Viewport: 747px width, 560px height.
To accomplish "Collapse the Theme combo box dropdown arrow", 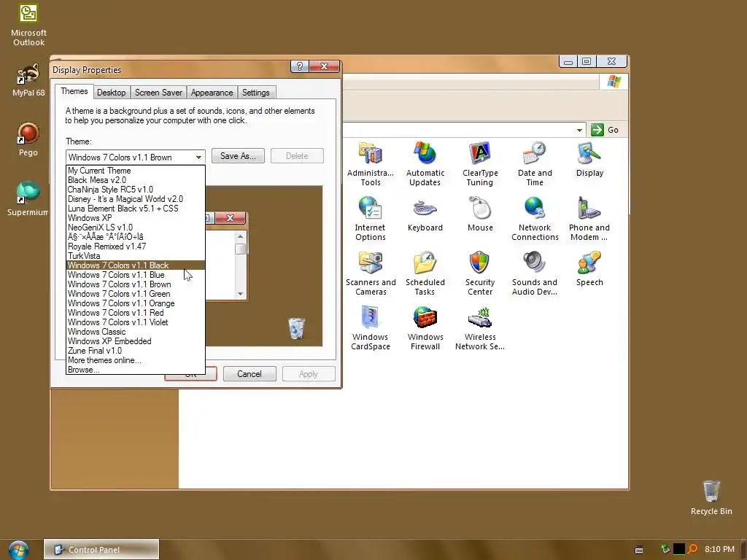I will 198,157.
